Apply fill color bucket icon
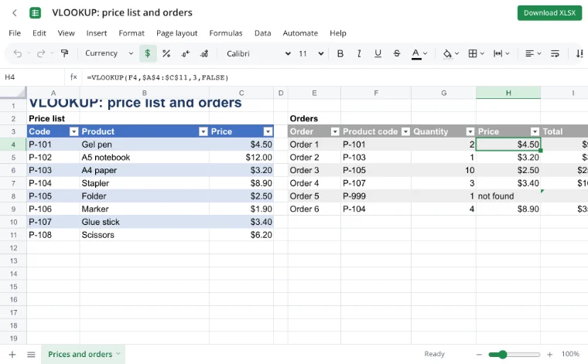Screen dimensions: 588x364 coord(447,54)
